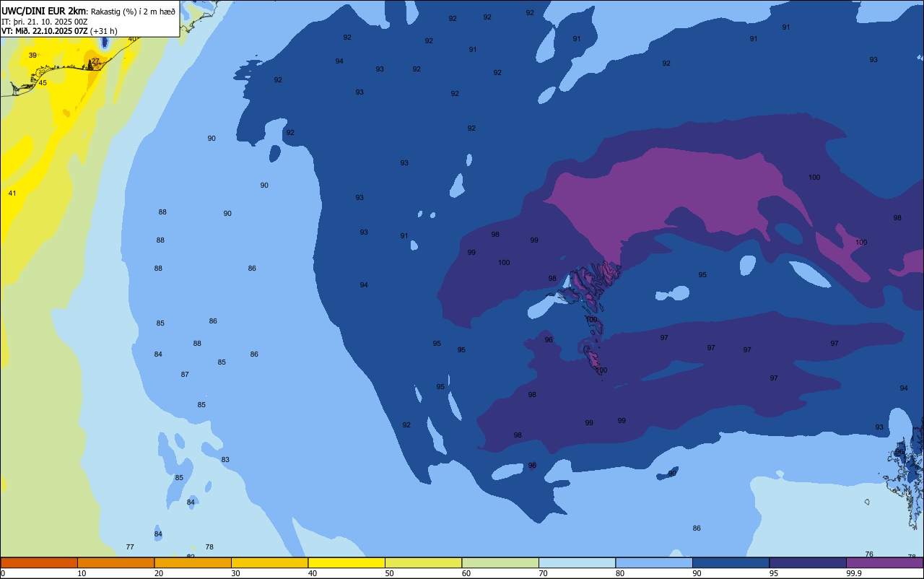Click the 'UWC/DINI EUR 2km' title text

(x=44, y=11)
